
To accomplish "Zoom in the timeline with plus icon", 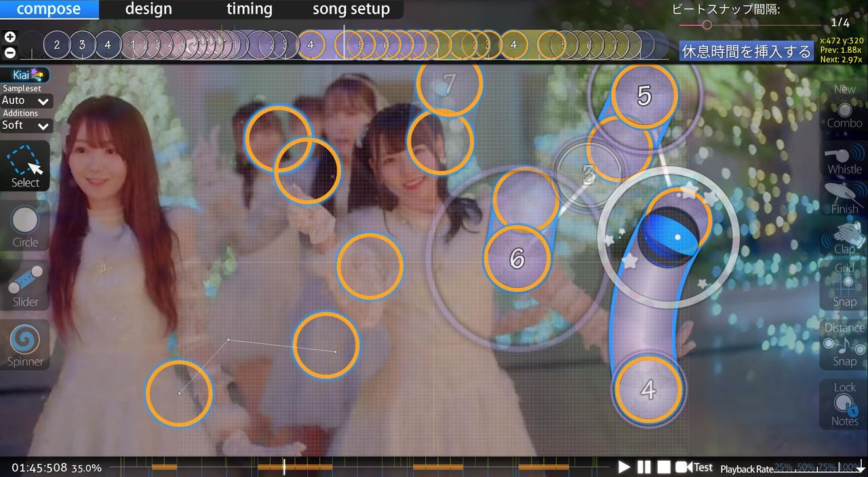I will click(x=9, y=37).
